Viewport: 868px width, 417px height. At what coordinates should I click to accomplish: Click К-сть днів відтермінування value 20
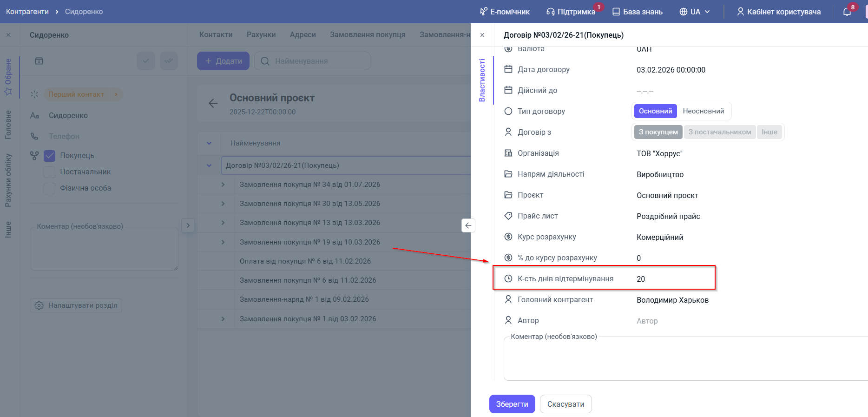click(641, 279)
